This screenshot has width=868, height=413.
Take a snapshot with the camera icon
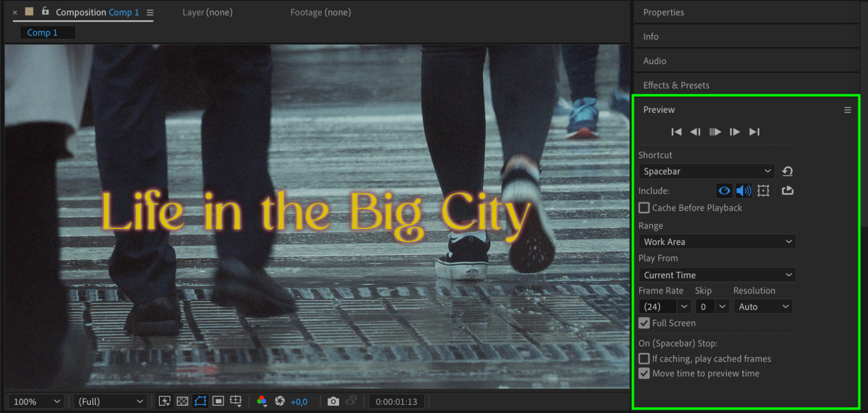[333, 401]
